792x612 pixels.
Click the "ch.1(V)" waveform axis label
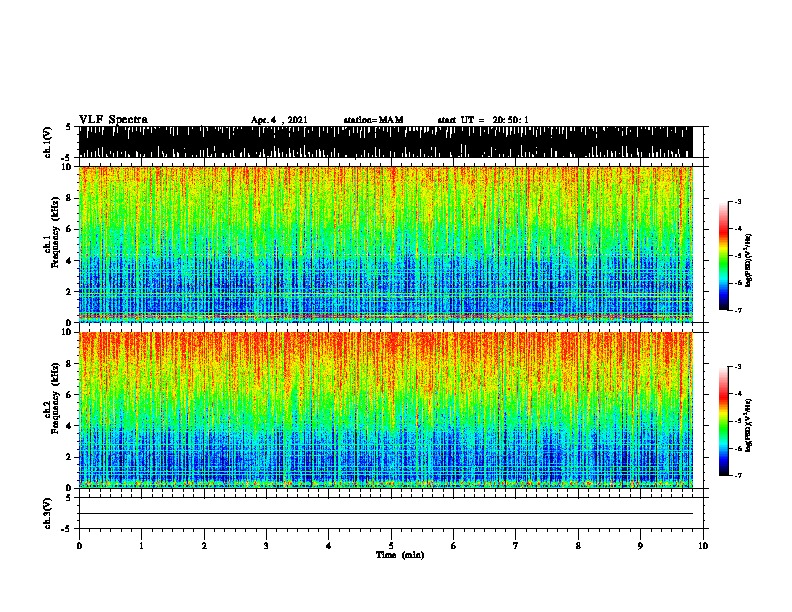tap(48, 142)
